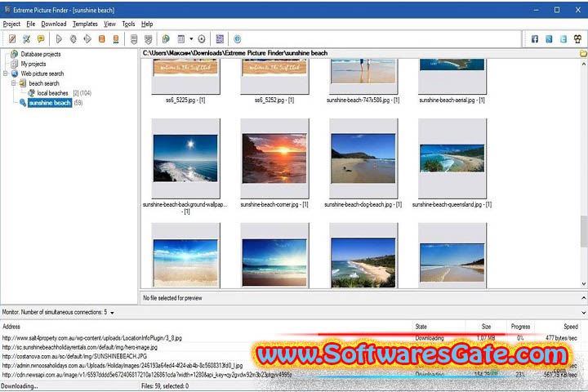Viewport: 588px width, 392px height.
Task: Collapse the beach search tree branch
Action: pos(14,83)
